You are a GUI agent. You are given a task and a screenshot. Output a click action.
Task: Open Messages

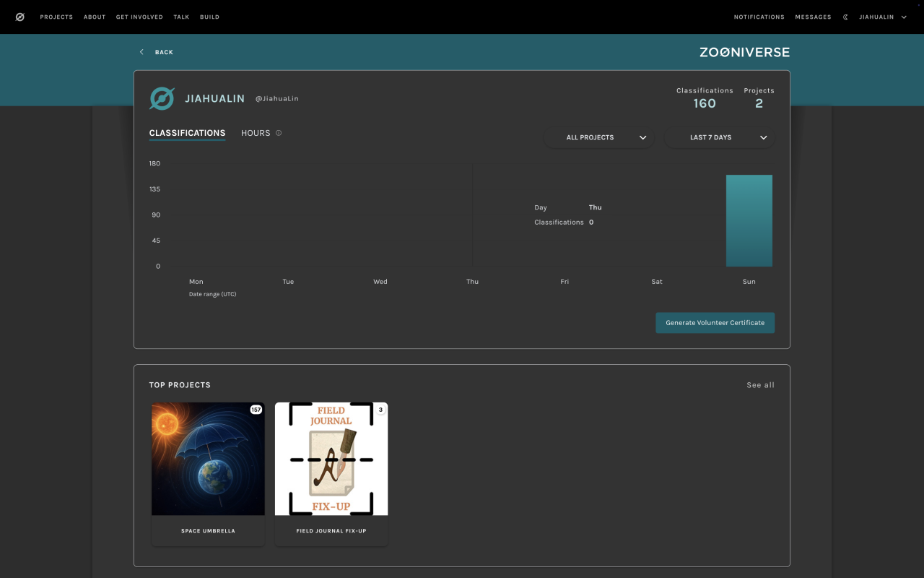click(814, 17)
